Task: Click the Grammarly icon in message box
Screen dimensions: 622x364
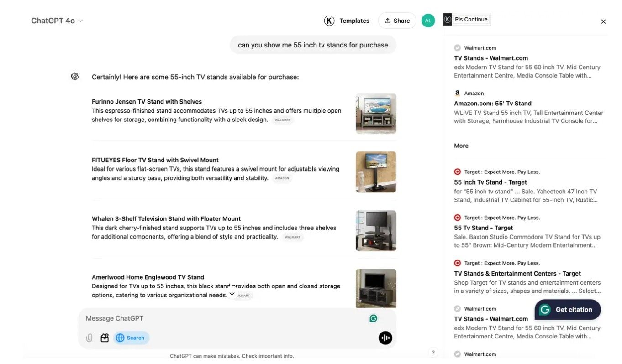Action: (373, 318)
